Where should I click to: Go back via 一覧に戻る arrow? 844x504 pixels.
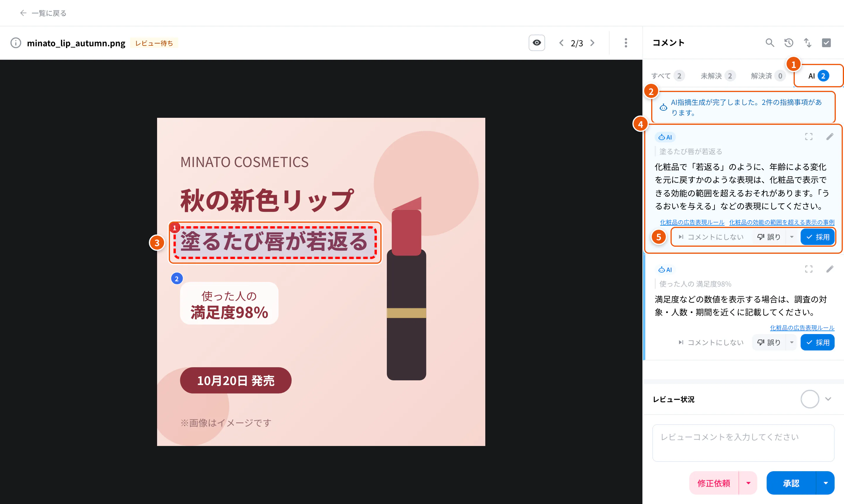23,13
